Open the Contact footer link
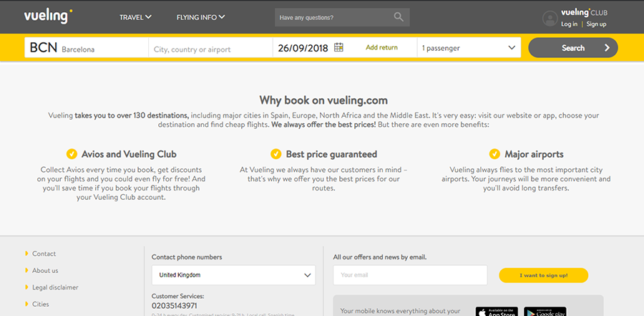644x316 pixels. point(44,254)
